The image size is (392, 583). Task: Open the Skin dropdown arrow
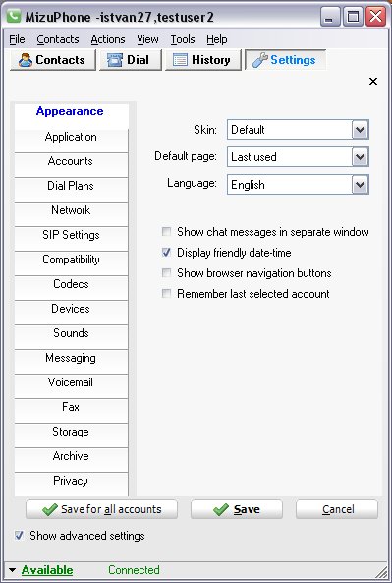pyautogui.click(x=360, y=130)
